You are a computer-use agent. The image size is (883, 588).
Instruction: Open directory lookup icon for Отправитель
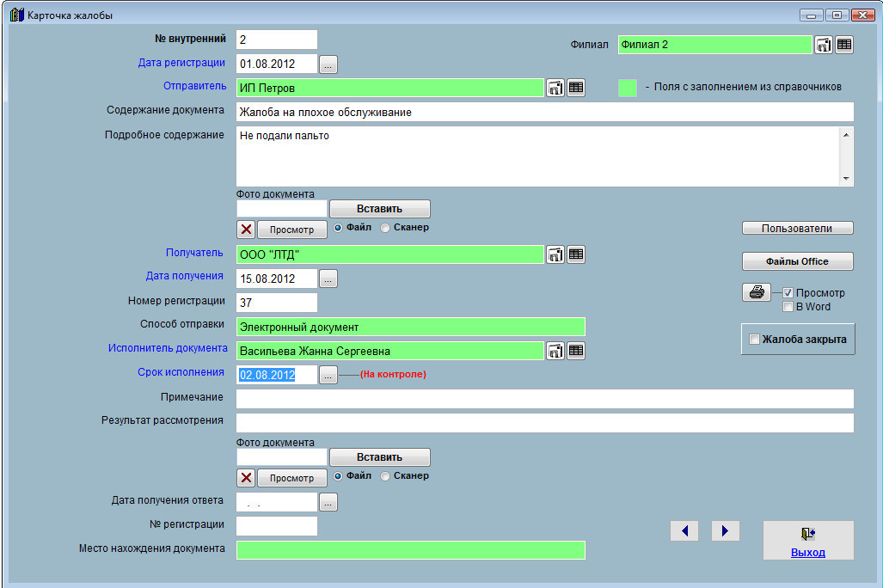pos(555,88)
